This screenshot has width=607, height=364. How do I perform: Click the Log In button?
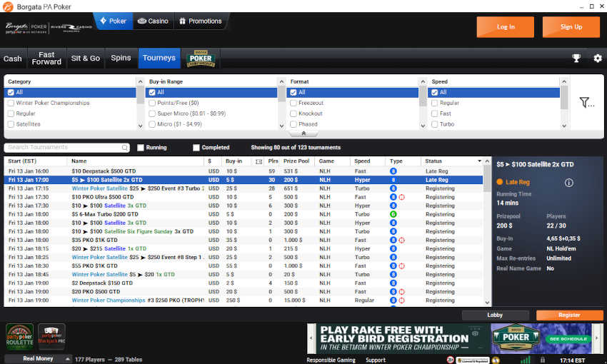pos(505,26)
